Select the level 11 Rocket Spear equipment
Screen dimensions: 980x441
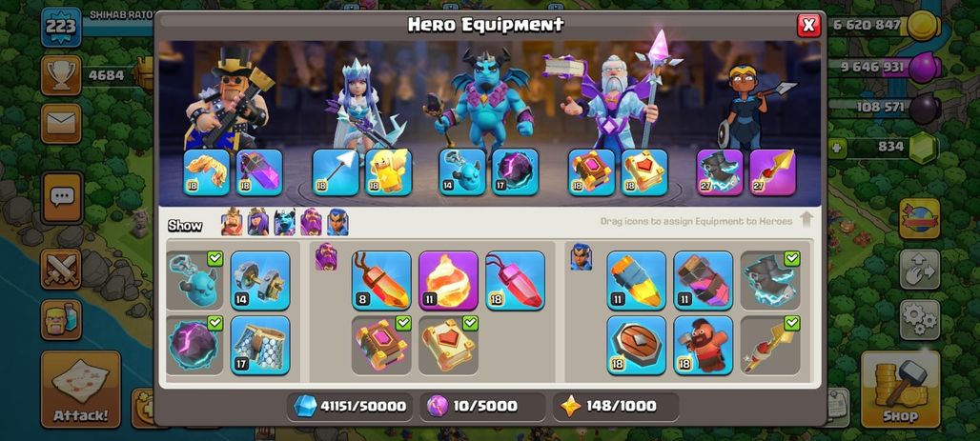[x=636, y=280]
